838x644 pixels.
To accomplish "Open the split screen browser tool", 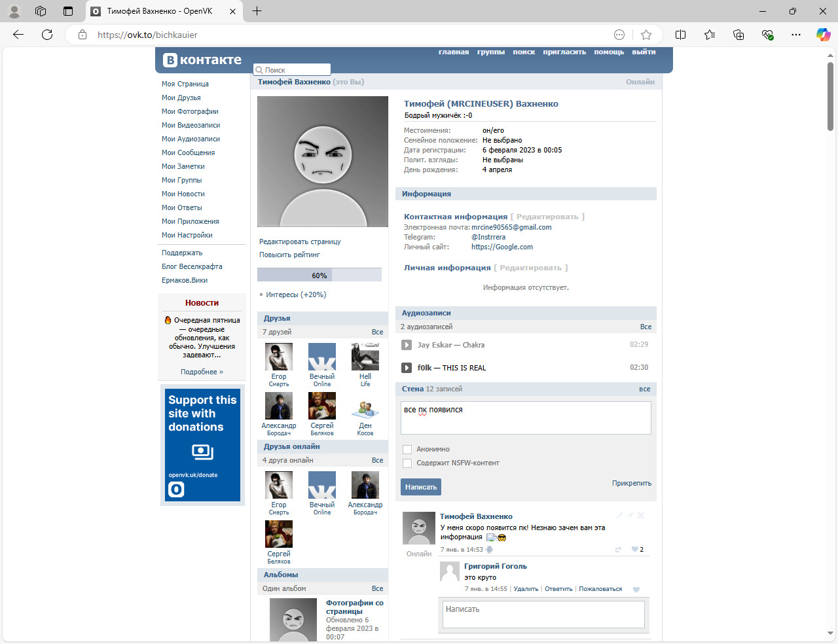I will pyautogui.click(x=681, y=35).
